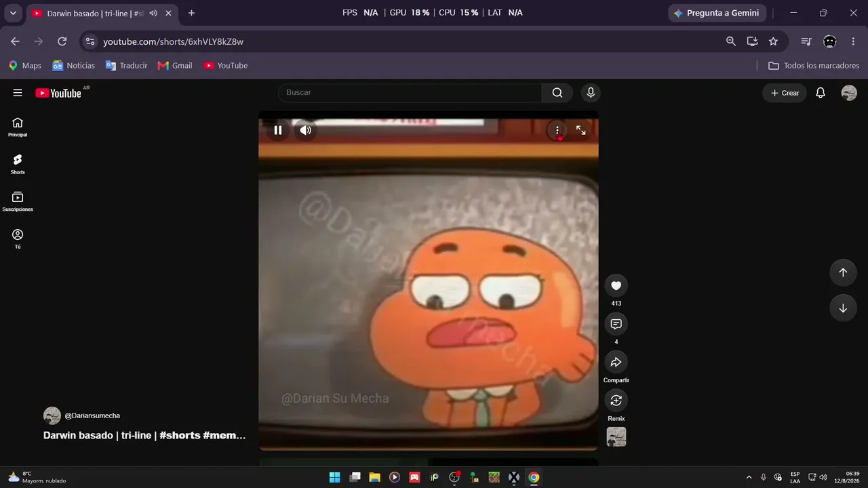Image resolution: width=868 pixels, height=488 pixels.
Task: Open the @Dariansumecha channel link
Action: (x=92, y=415)
